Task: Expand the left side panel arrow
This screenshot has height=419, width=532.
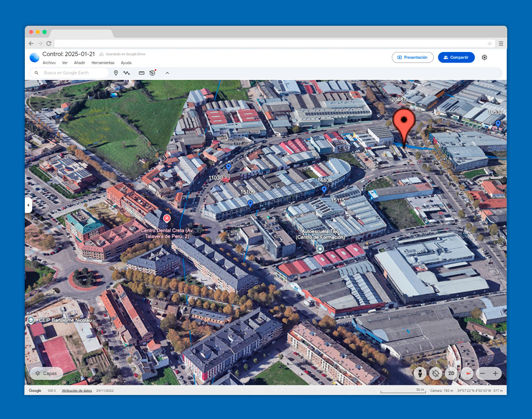Action: point(28,205)
